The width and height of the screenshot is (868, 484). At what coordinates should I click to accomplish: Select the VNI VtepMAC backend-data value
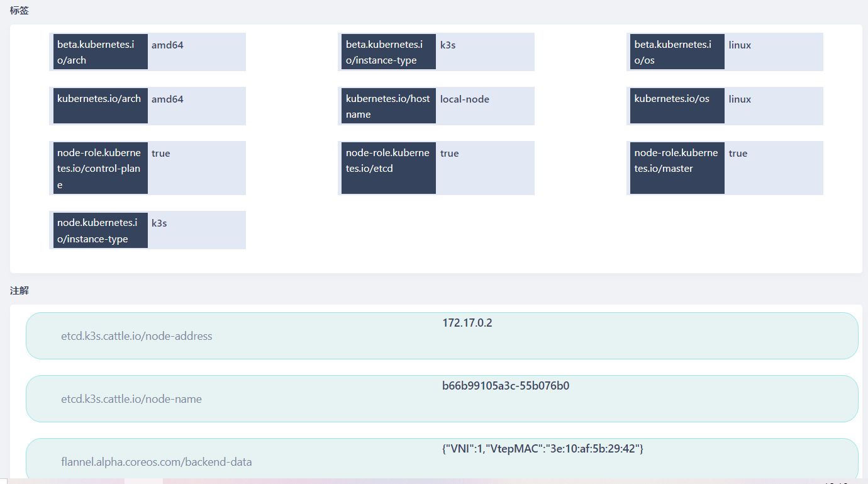[x=543, y=449]
